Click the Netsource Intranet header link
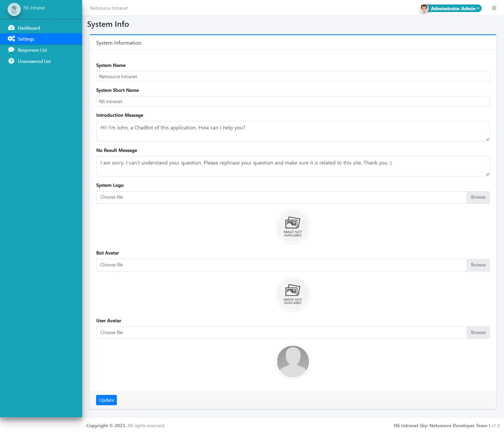Viewport: 504px width, 433px height. click(109, 8)
